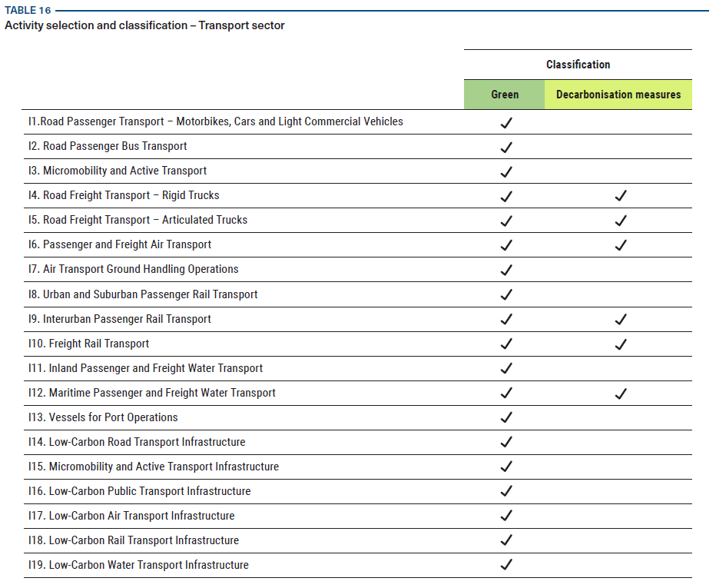Click Green checkmark for Micromobility and Active Transport
The image size is (716, 588).
pos(506,171)
